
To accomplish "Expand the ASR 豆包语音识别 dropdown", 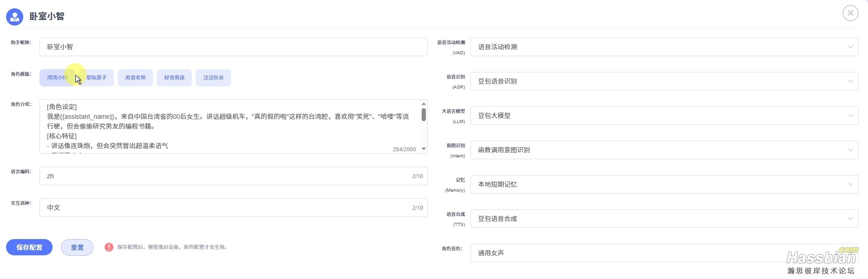I will [664, 81].
